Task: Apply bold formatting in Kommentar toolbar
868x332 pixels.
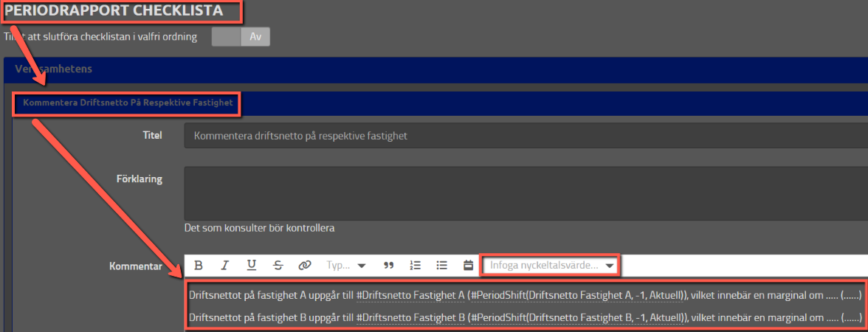Action: point(198,265)
